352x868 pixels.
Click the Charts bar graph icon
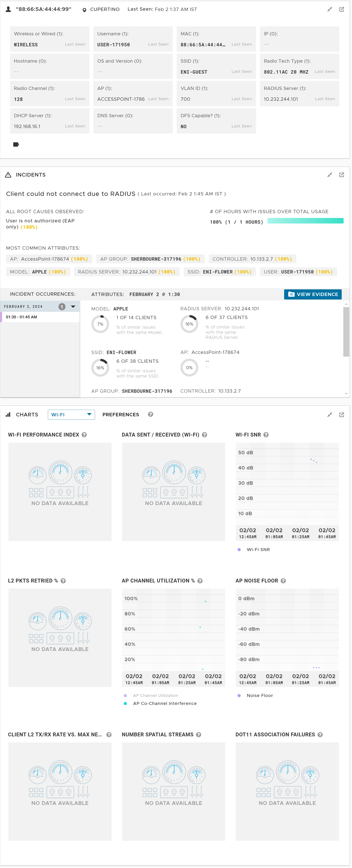8,415
